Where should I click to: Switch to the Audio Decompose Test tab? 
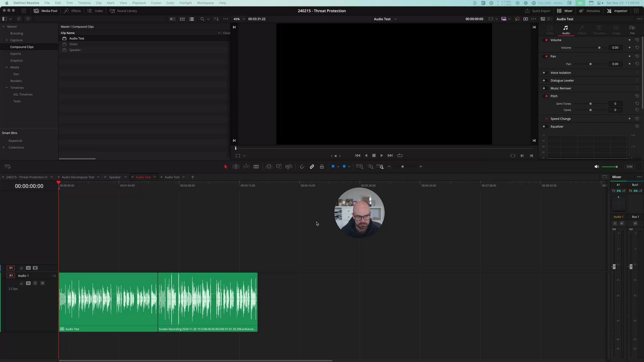click(x=77, y=177)
